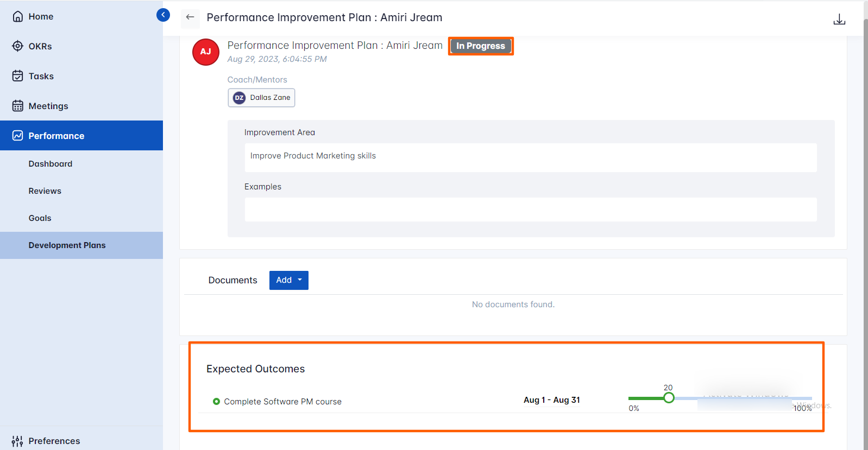Open the Reviews submenu item
Viewport: 868px width, 450px height.
pos(45,191)
